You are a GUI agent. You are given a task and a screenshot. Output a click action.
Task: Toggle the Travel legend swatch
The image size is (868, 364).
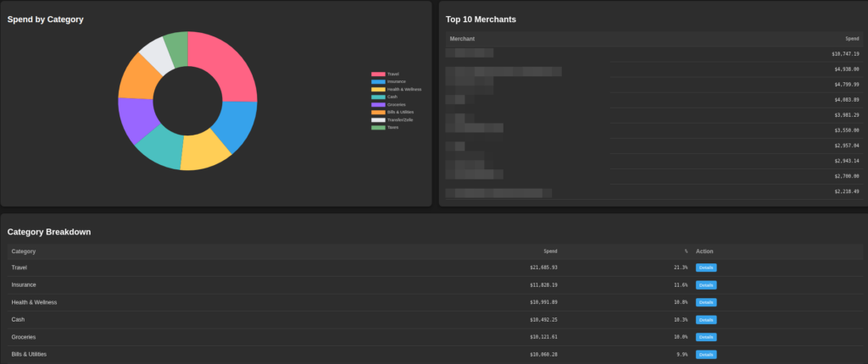(x=378, y=74)
